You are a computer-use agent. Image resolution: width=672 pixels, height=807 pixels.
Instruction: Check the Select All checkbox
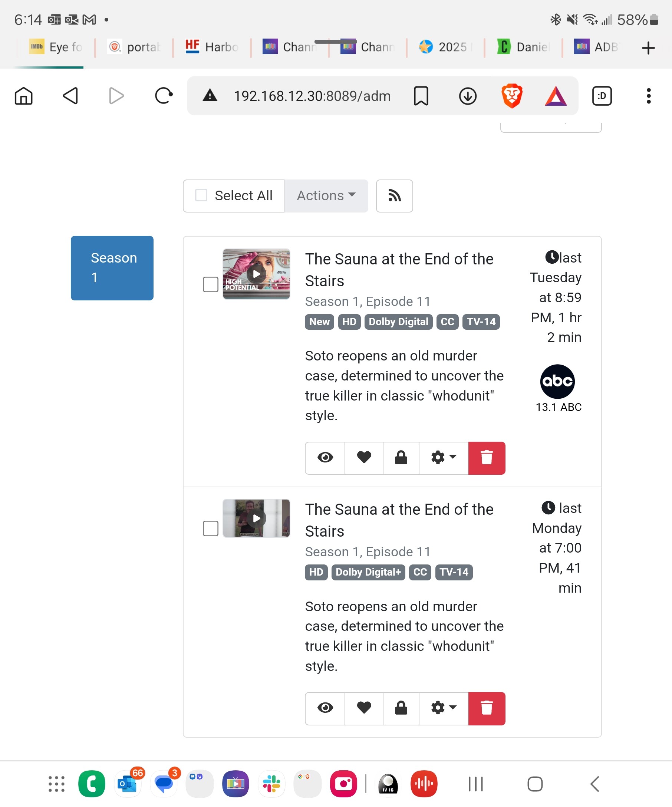point(201,195)
